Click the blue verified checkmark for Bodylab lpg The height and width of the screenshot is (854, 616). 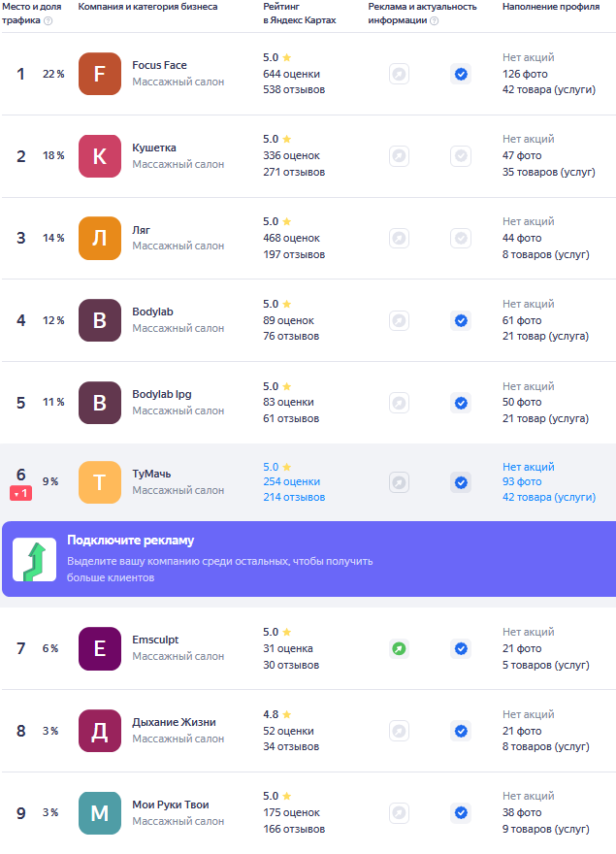tap(461, 403)
